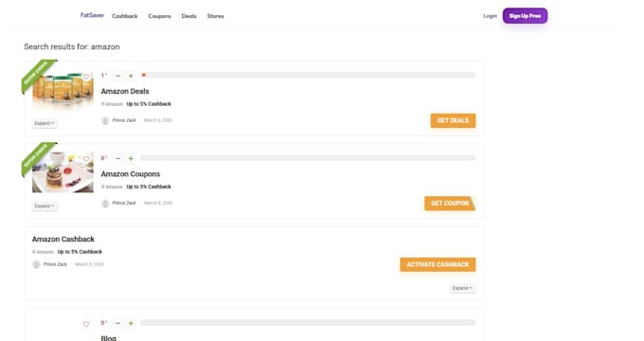Upvote Amazon Deals with the plus icon
The height and width of the screenshot is (341, 644).
click(131, 76)
